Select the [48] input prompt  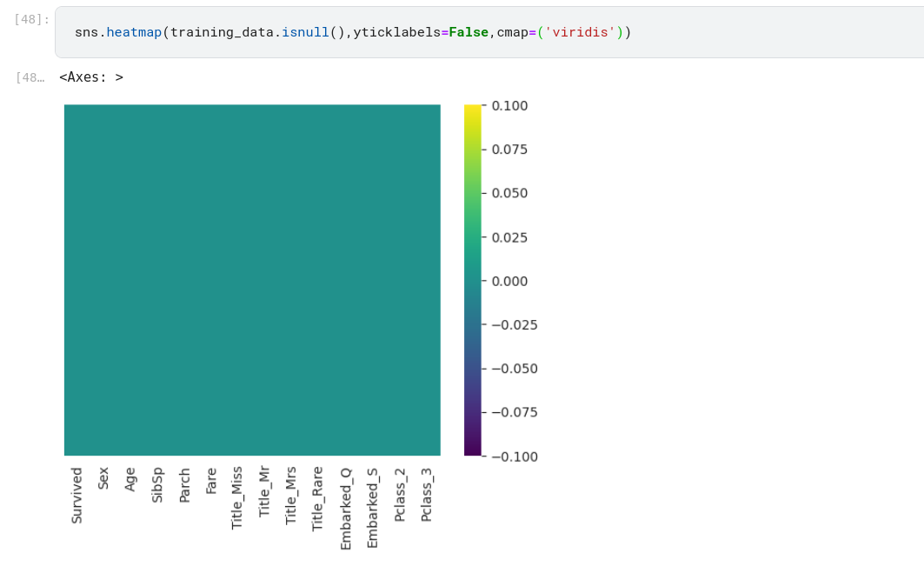(31, 19)
